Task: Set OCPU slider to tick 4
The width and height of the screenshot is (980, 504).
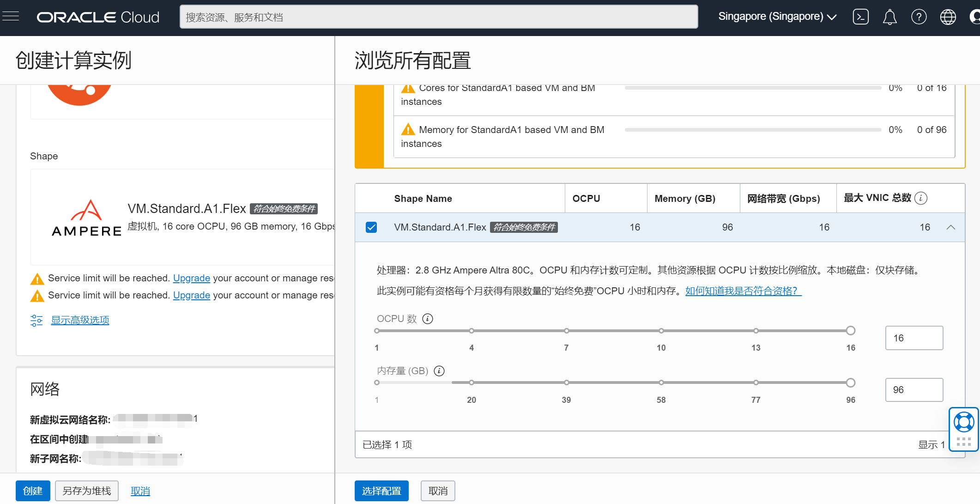Action: [x=472, y=331]
